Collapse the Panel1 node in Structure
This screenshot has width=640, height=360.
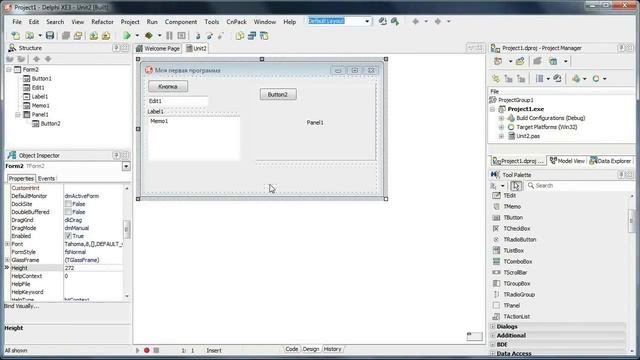tap(18, 115)
